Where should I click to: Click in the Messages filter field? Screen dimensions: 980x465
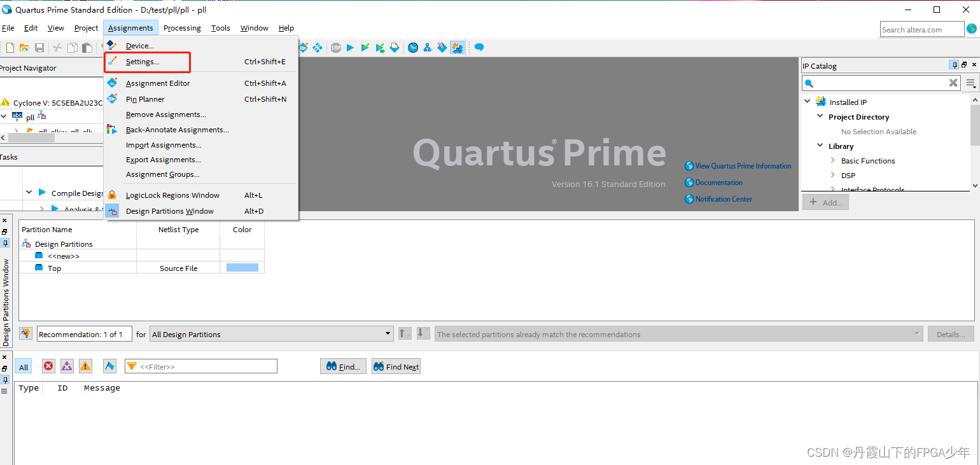point(201,366)
